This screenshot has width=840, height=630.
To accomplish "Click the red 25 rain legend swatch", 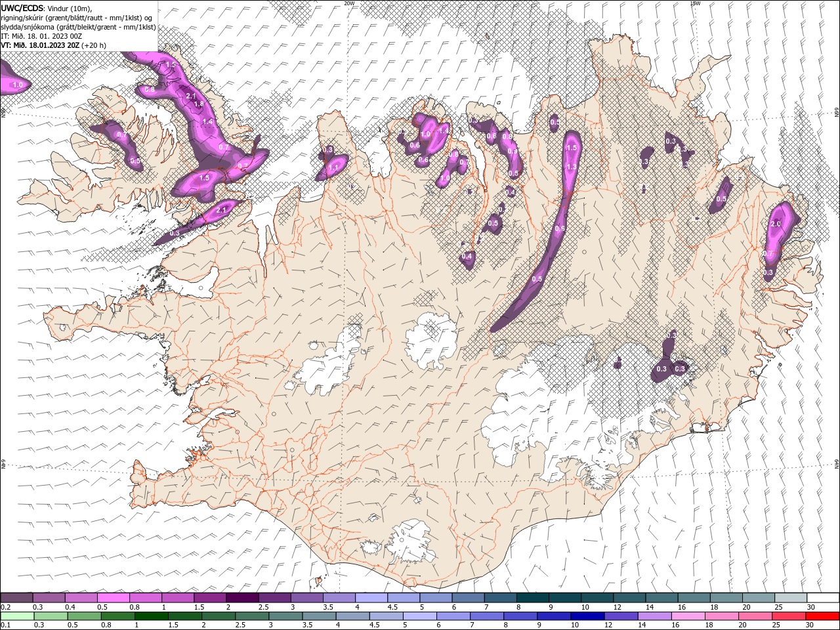I will [x=789, y=616].
